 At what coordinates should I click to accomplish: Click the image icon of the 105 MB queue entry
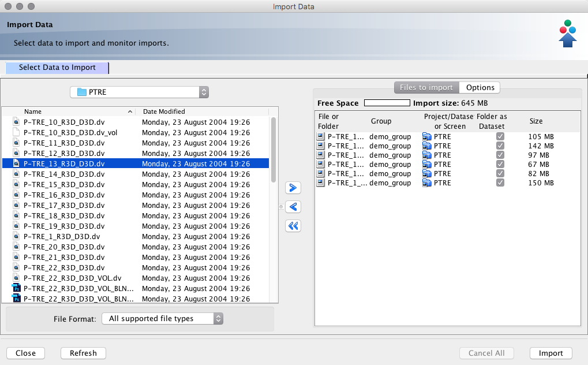pyautogui.click(x=321, y=137)
